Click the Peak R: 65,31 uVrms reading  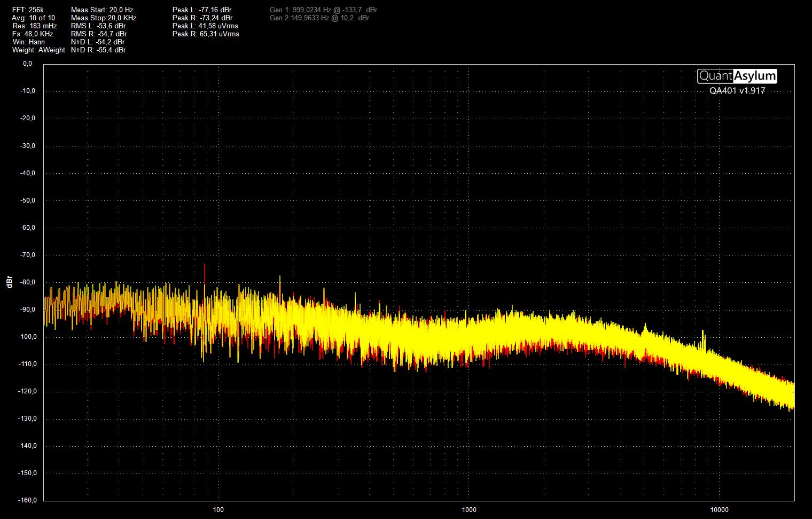point(206,34)
